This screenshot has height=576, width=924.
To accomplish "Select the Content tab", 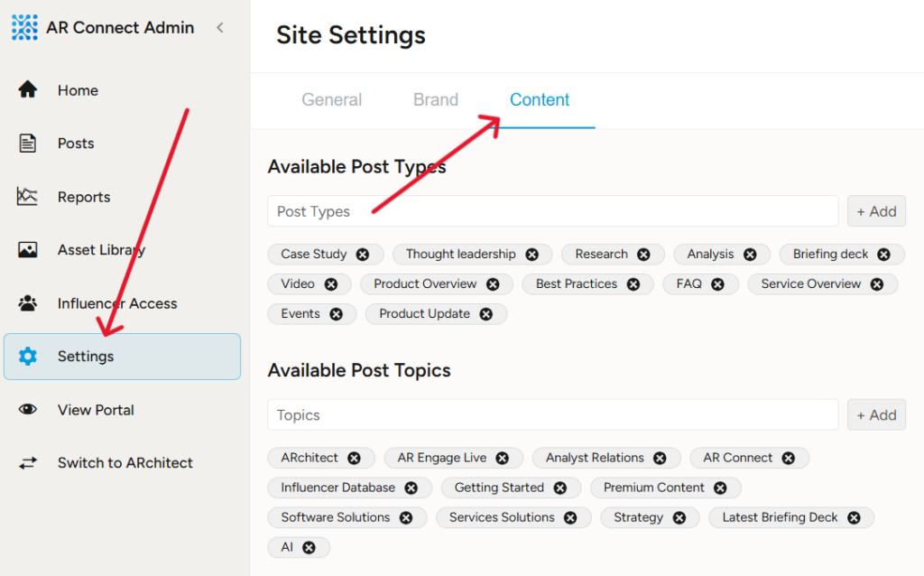I will point(540,100).
